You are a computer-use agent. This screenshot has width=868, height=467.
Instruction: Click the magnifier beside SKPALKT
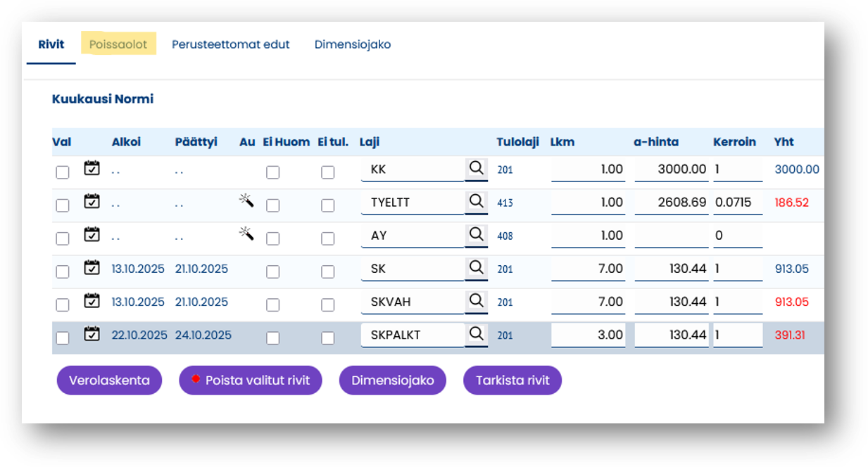477,334
